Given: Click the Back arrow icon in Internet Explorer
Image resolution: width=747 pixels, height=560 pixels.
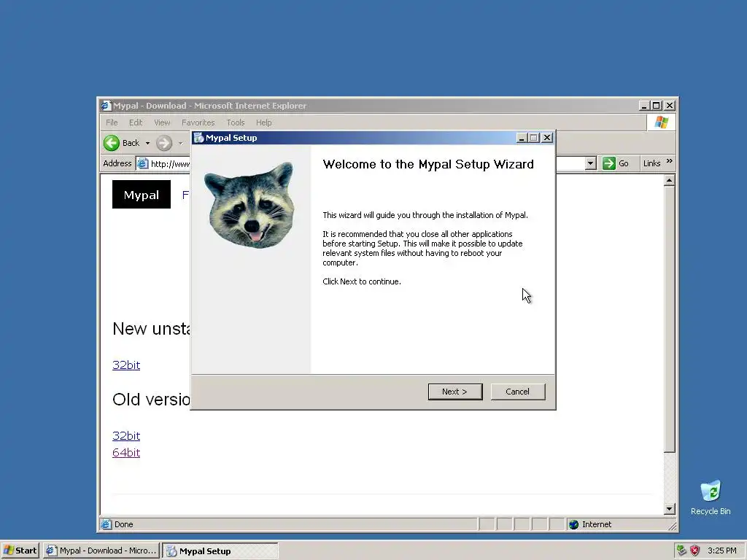Looking at the screenshot, I should [112, 143].
